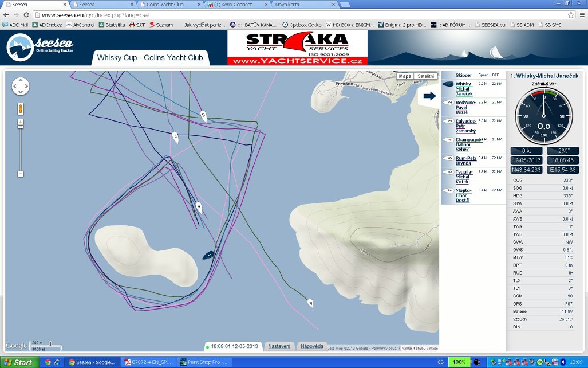Click the map zoom slider track
The image size is (588, 368).
pyautogui.click(x=21, y=148)
